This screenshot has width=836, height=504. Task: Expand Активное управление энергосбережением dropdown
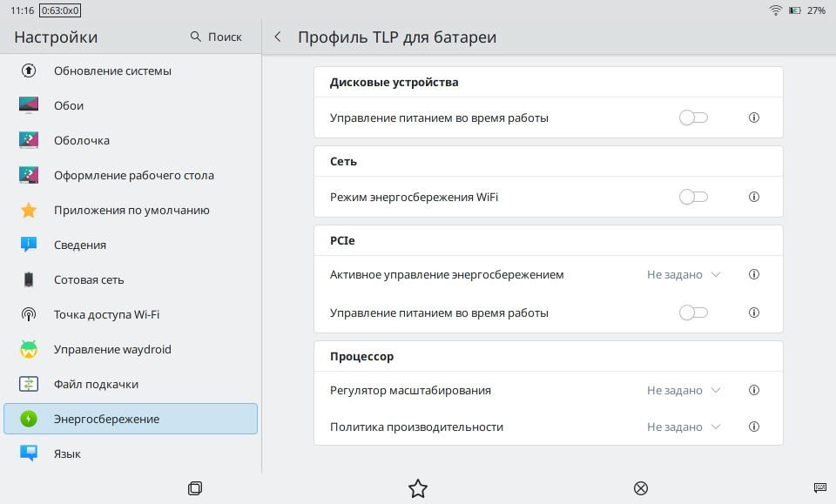click(x=684, y=274)
